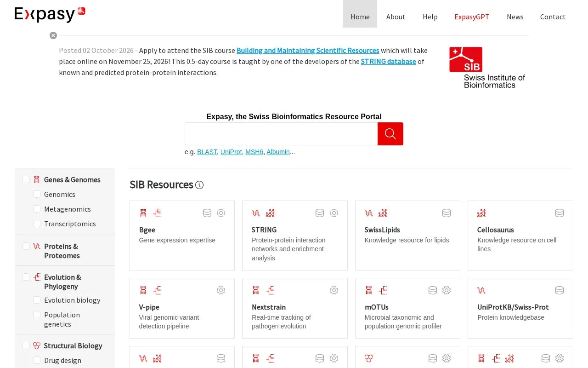Click the MSH6 example link
The width and height of the screenshot is (588, 368).
pos(254,152)
